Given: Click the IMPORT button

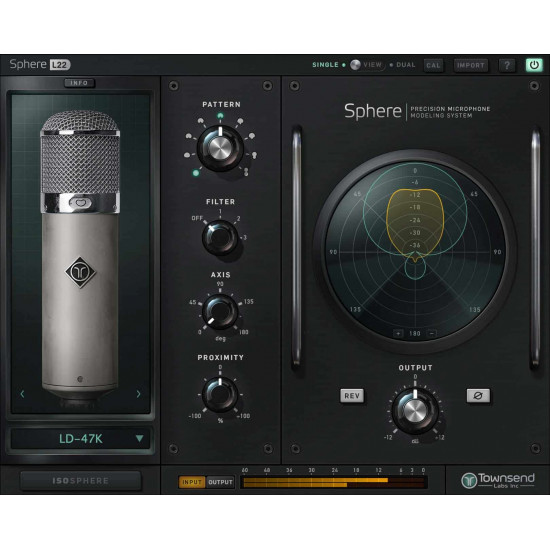Looking at the screenshot, I should 470,65.
